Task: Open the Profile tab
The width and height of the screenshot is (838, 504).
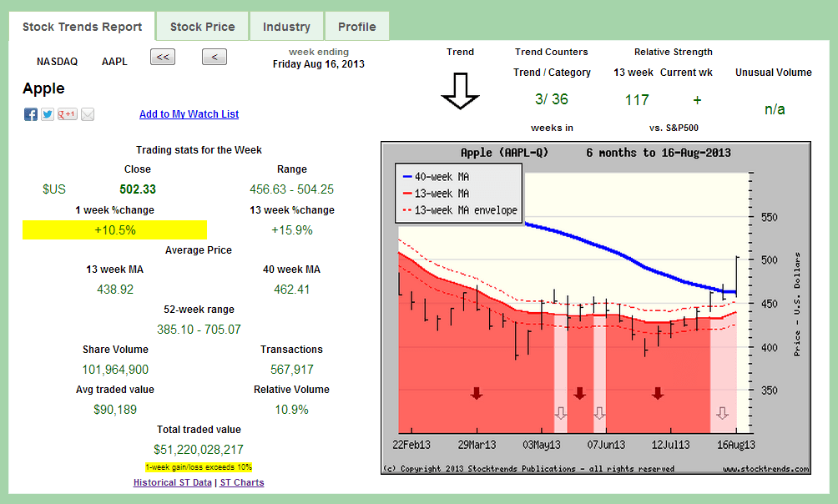Action: pos(357,27)
